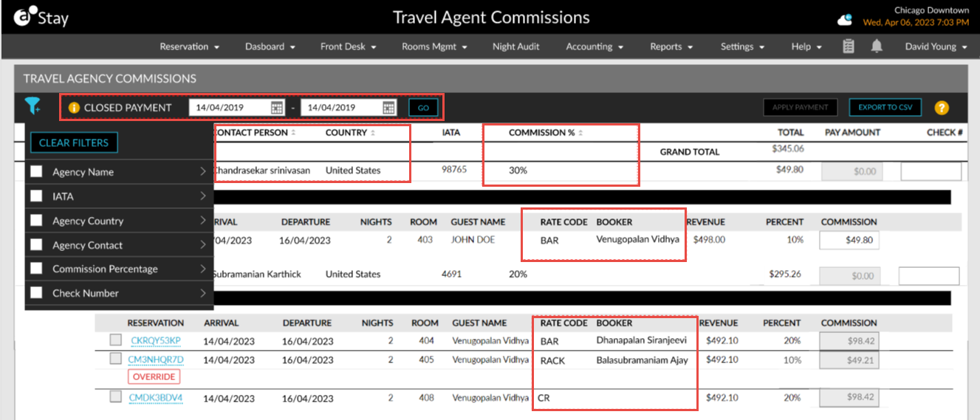The height and width of the screenshot is (420, 980).
Task: Open the filter funnel icon
Action: click(33, 106)
